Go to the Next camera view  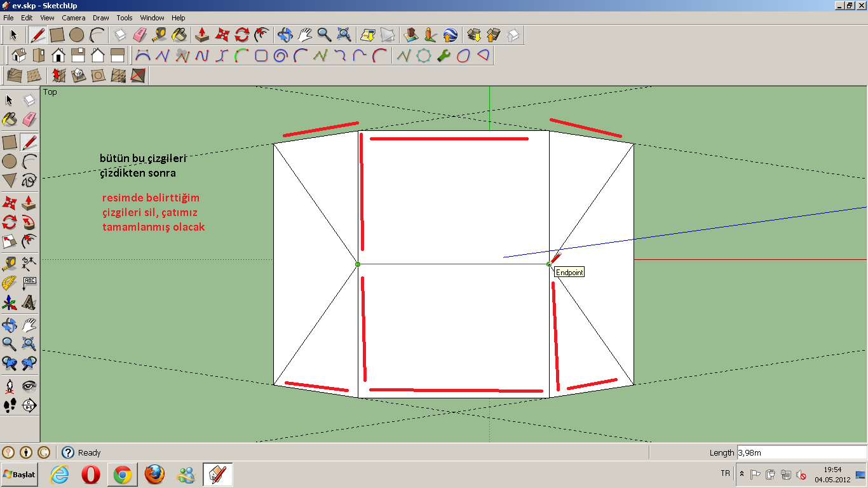(29, 364)
